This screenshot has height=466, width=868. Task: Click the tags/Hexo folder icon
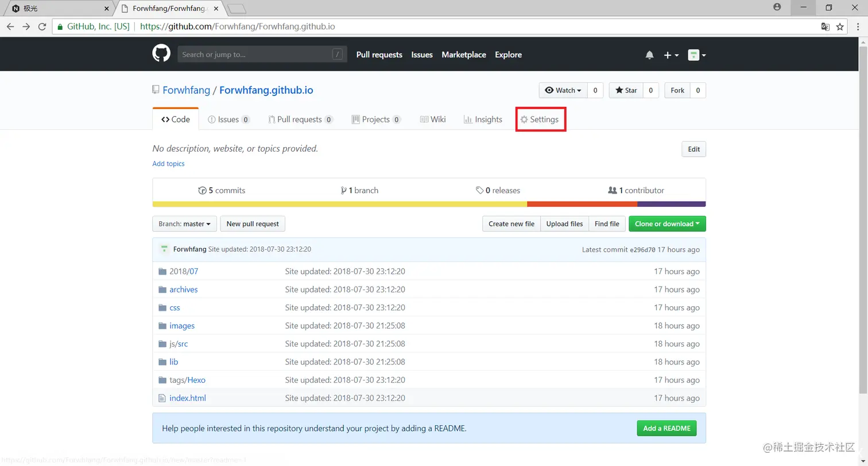point(162,380)
